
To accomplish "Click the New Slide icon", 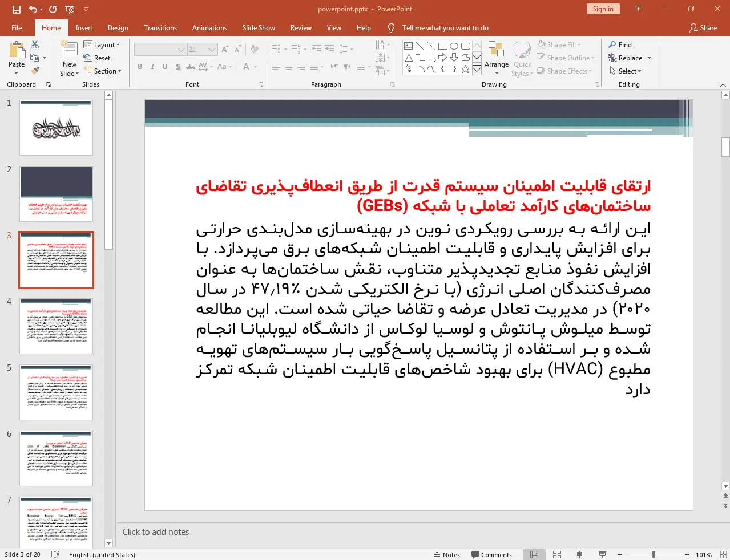I will (x=69, y=50).
